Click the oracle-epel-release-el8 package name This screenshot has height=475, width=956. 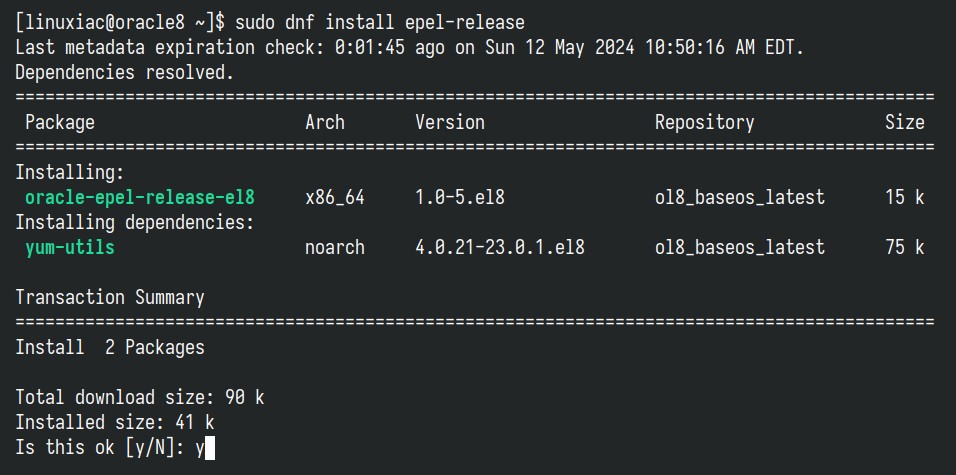pos(140,198)
